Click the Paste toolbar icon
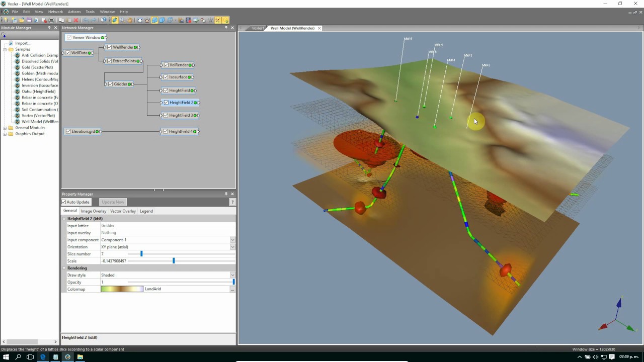This screenshot has height=362, width=644. (x=69, y=20)
